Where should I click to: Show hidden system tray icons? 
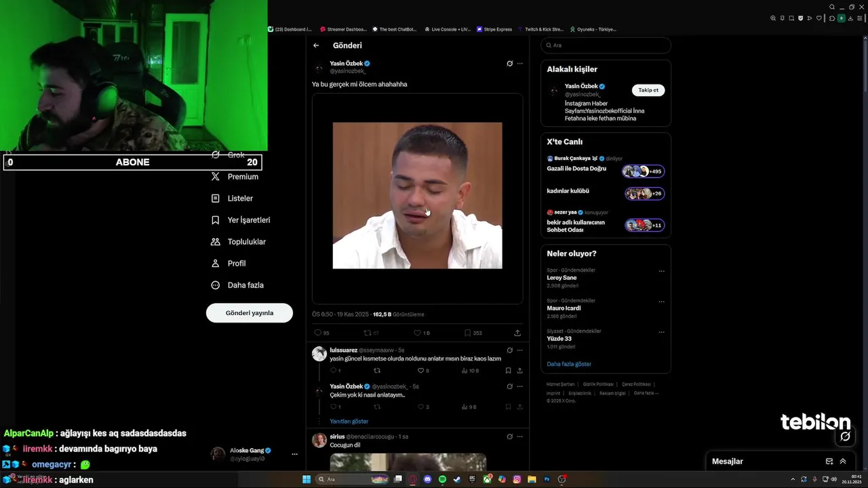793,479
